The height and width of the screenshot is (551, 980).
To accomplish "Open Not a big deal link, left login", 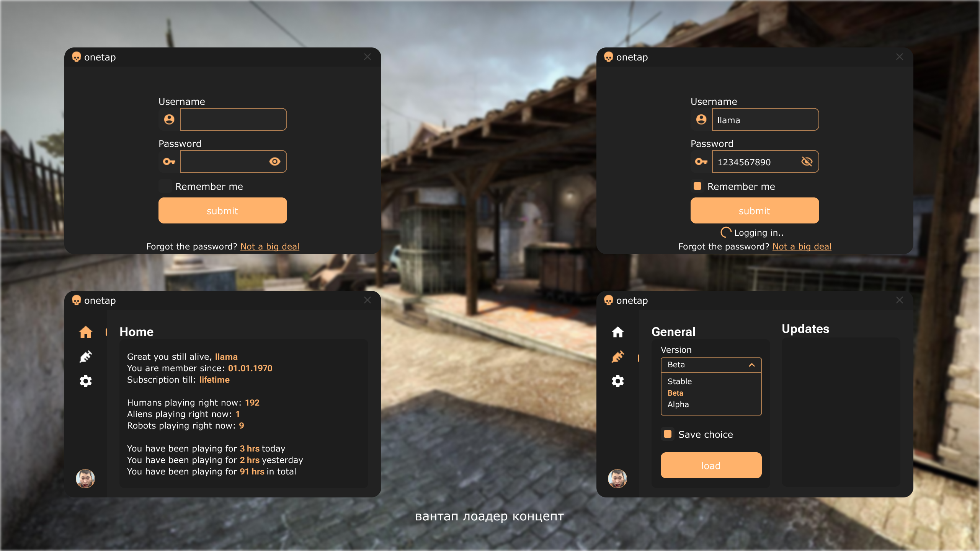I will 270,246.
